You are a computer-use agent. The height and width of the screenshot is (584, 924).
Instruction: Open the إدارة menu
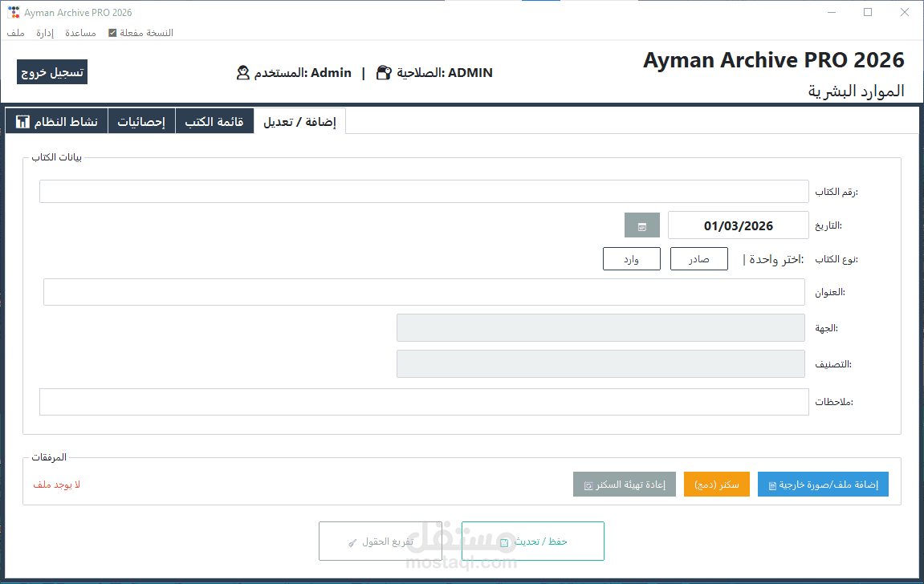click(x=45, y=33)
